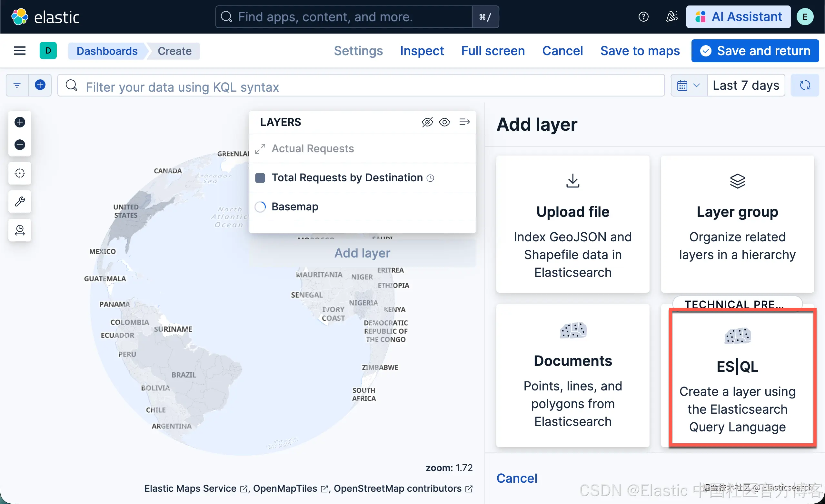Open the hamburger navigation menu
The height and width of the screenshot is (504, 825).
point(20,51)
